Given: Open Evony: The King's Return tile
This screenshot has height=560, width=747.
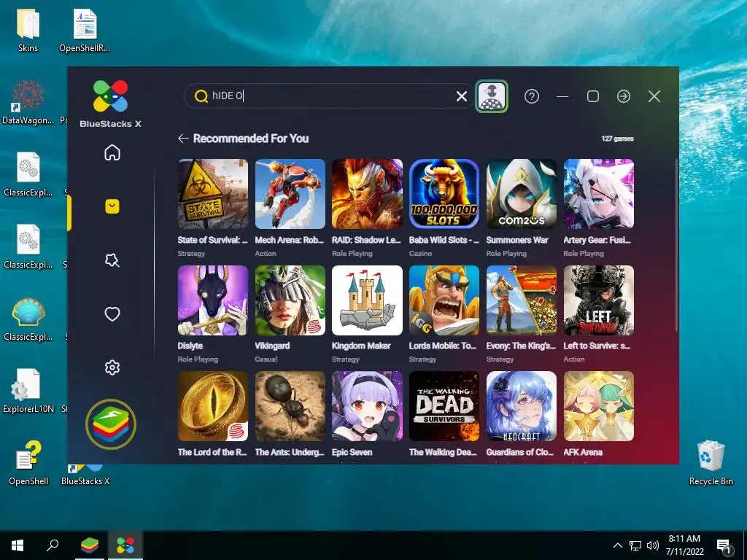Looking at the screenshot, I should pos(521,300).
